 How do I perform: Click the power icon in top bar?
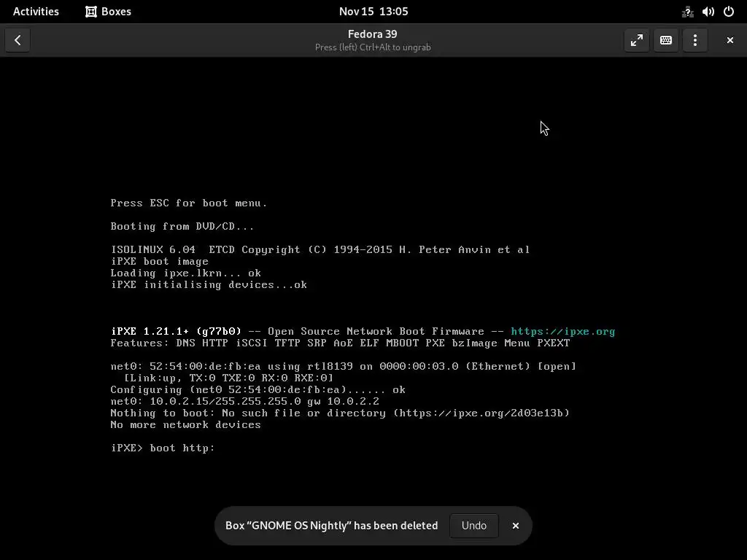click(x=729, y=12)
